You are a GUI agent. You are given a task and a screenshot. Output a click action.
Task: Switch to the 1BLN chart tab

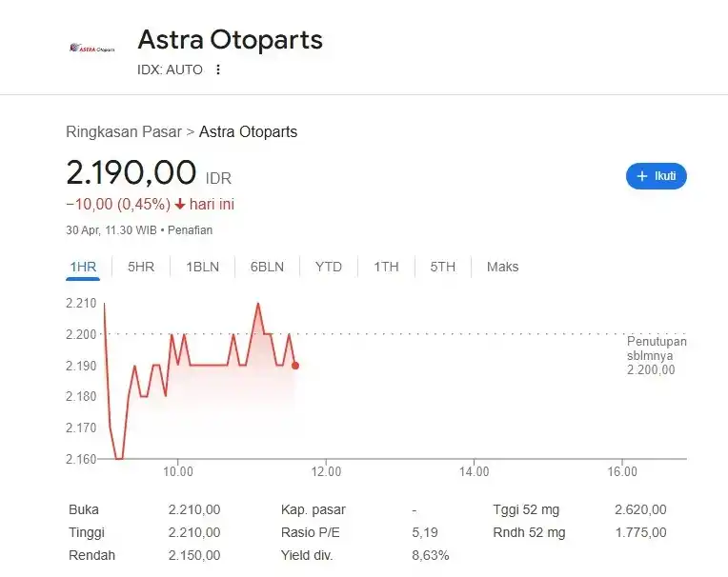[x=202, y=267]
